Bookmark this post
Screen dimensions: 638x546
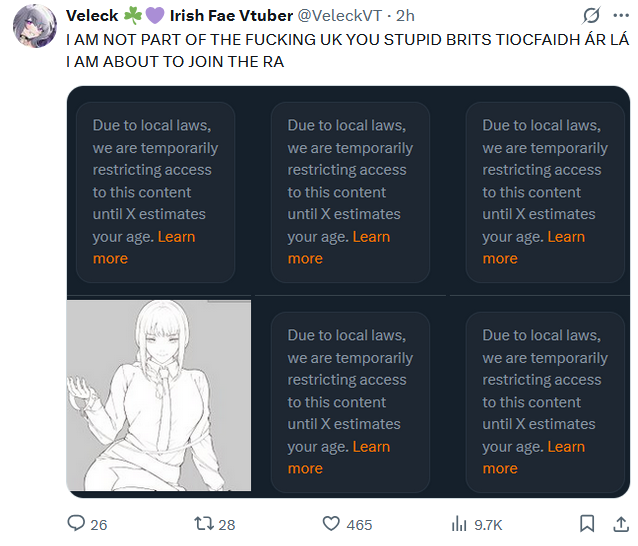[x=589, y=523]
